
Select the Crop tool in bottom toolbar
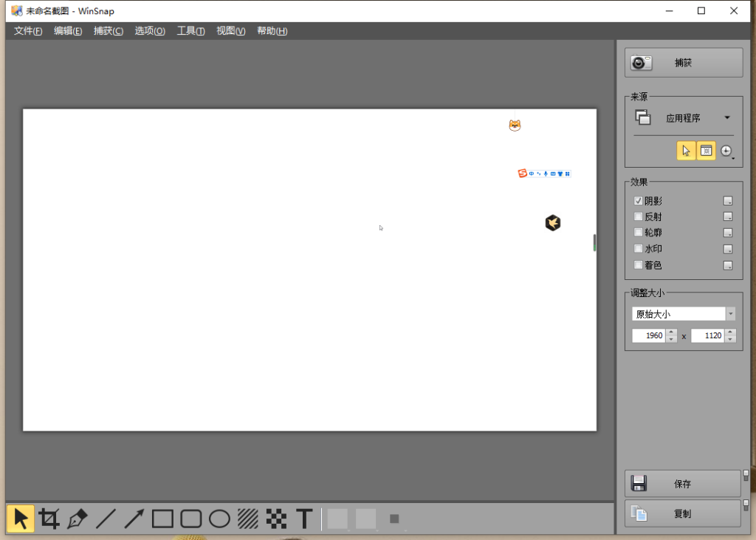pos(49,519)
